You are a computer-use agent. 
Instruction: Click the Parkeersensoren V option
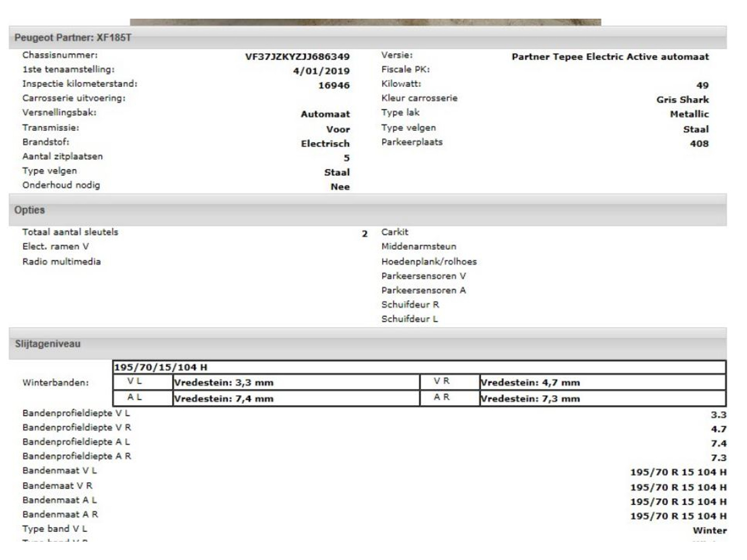(x=423, y=276)
